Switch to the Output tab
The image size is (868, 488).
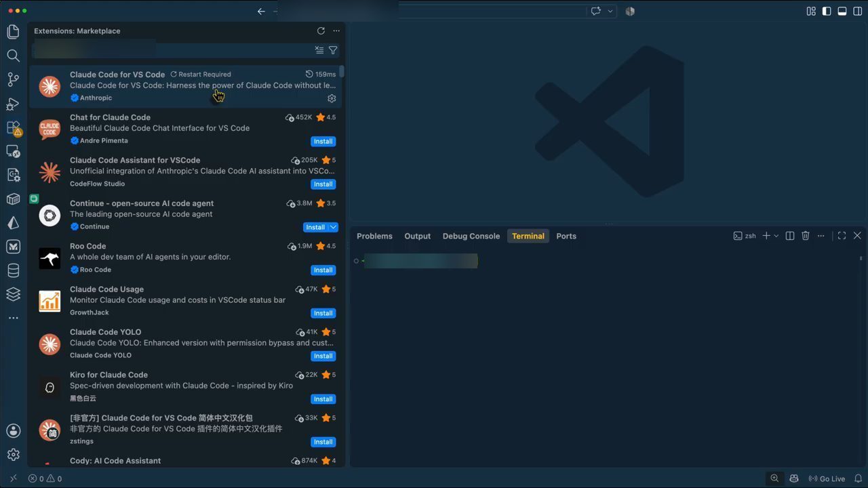(417, 236)
